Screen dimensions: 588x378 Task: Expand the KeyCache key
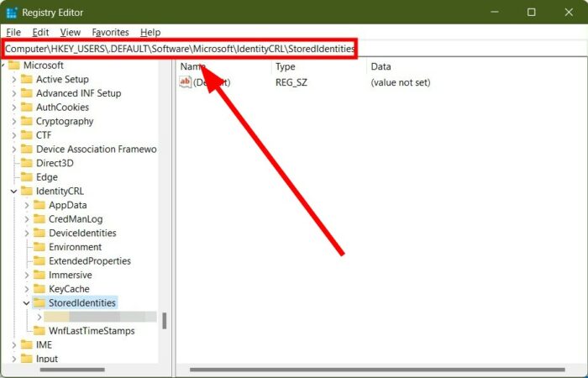pyautogui.click(x=27, y=289)
